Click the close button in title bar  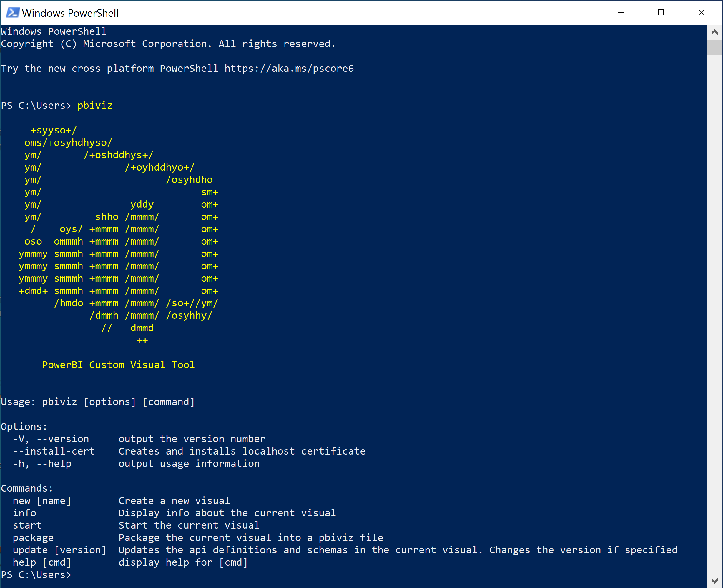point(702,12)
